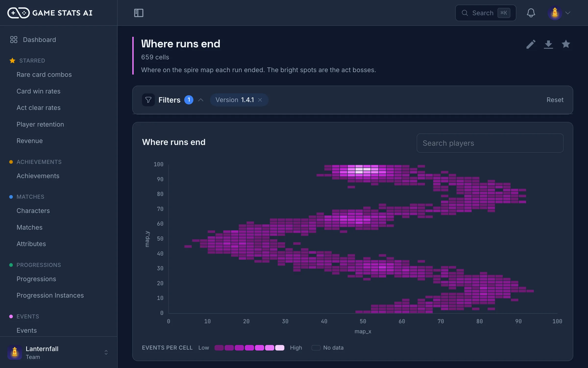Click the Version 1.4.1 filter chip
The width and height of the screenshot is (588, 368).
click(x=239, y=100)
